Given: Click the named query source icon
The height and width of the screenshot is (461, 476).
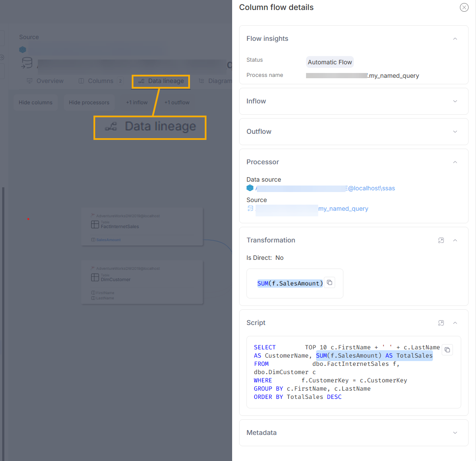Looking at the screenshot, I should tap(250, 208).
